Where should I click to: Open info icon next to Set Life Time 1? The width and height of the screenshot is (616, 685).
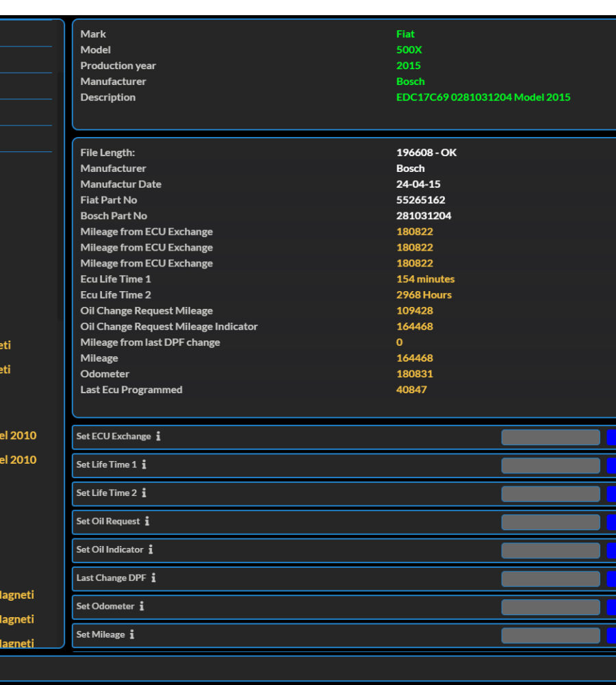144,464
